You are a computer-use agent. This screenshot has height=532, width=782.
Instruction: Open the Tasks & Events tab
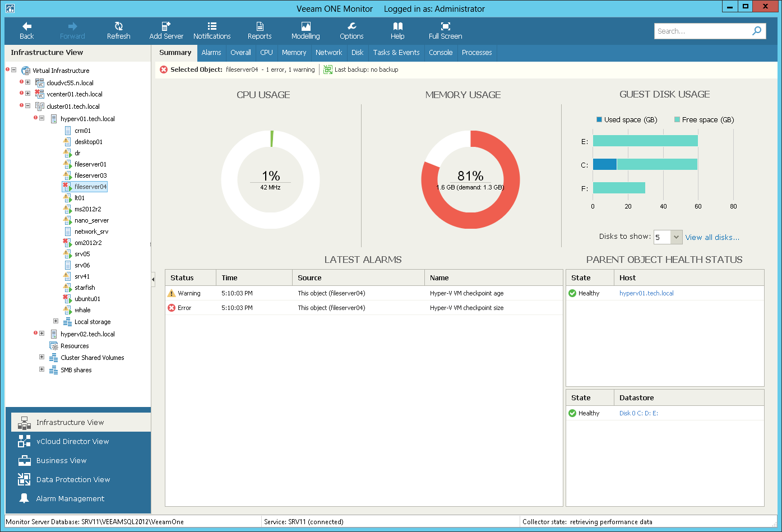tap(396, 53)
